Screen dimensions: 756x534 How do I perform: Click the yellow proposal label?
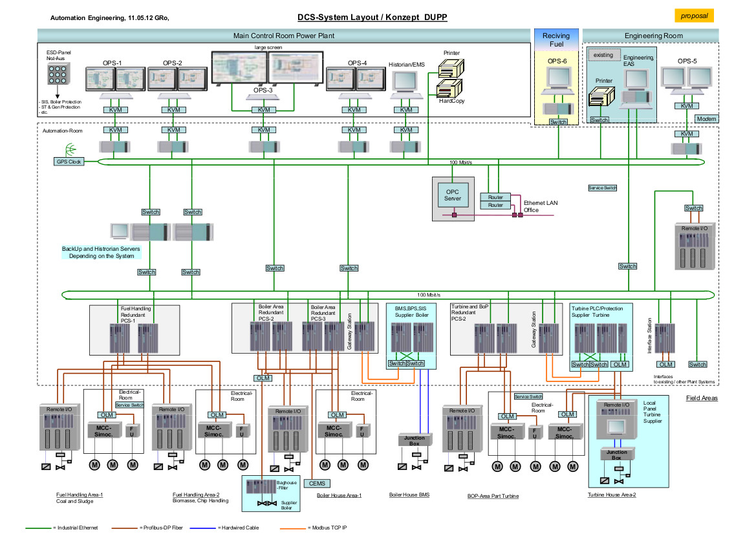point(694,16)
